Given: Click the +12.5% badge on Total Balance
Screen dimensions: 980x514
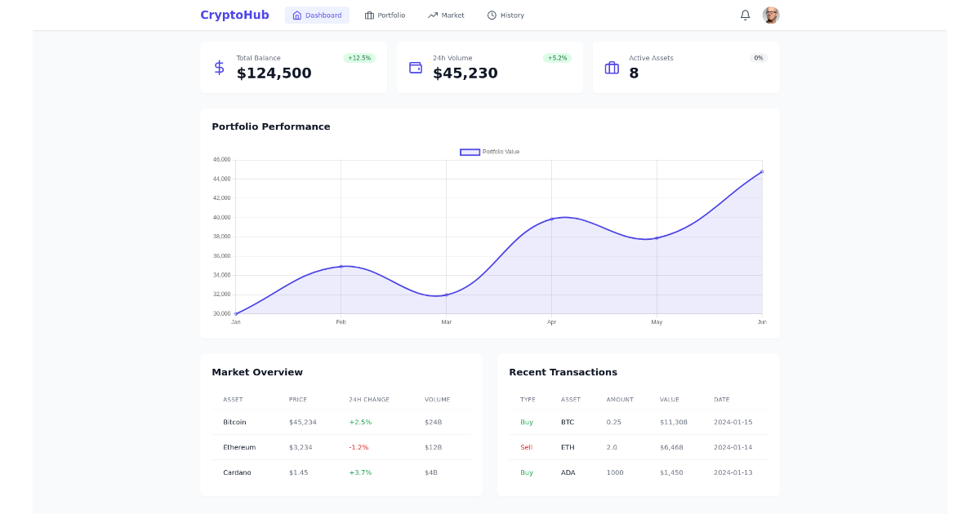Looking at the screenshot, I should pyautogui.click(x=359, y=57).
